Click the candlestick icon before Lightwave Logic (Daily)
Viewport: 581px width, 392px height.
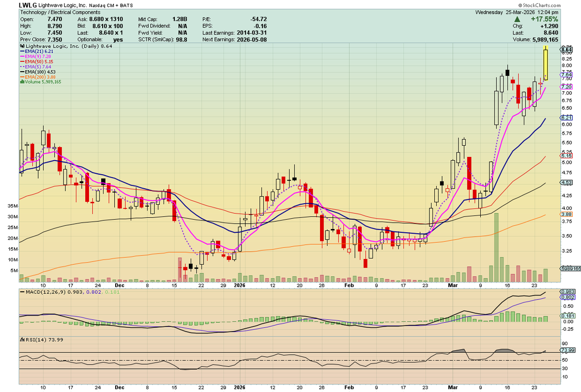click(x=21, y=46)
